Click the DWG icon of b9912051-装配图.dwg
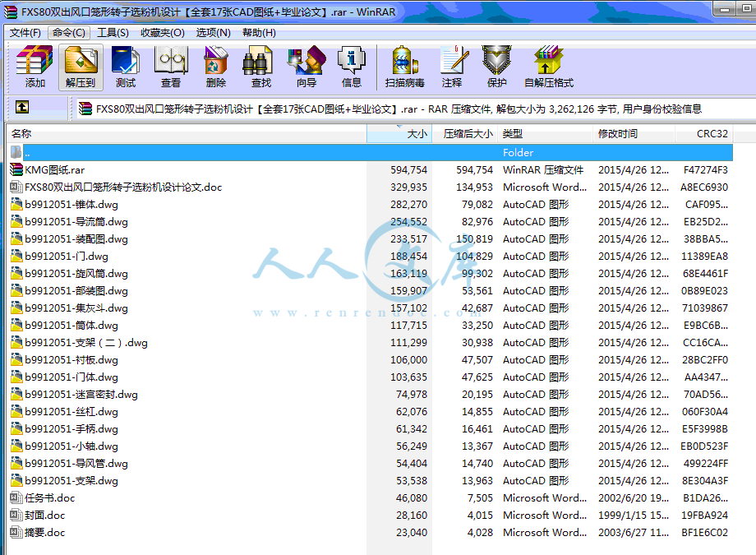This screenshot has height=555, width=756. tap(16, 239)
